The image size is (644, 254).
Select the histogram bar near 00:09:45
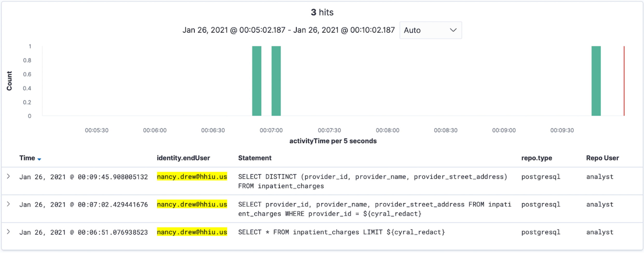(596, 81)
